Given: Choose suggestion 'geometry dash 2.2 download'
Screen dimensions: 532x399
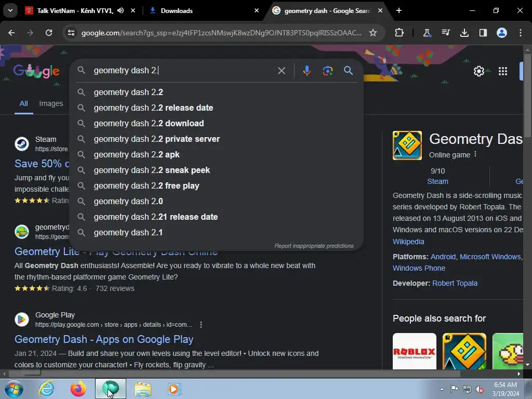Looking at the screenshot, I should pyautogui.click(x=216, y=124).
